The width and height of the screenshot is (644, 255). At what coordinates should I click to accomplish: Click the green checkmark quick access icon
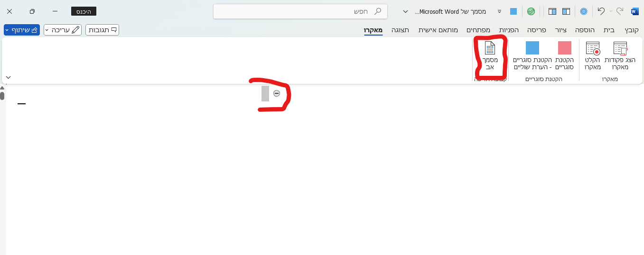(531, 11)
